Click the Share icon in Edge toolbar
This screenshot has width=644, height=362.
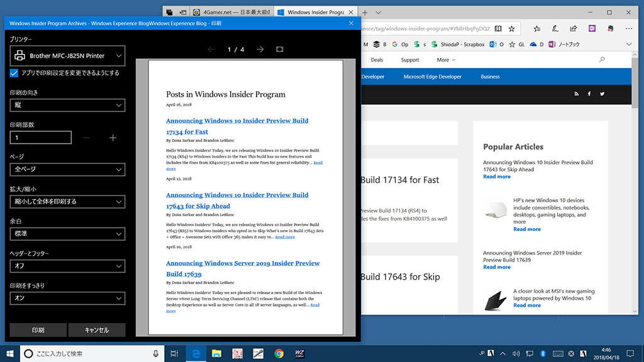[x=574, y=29]
